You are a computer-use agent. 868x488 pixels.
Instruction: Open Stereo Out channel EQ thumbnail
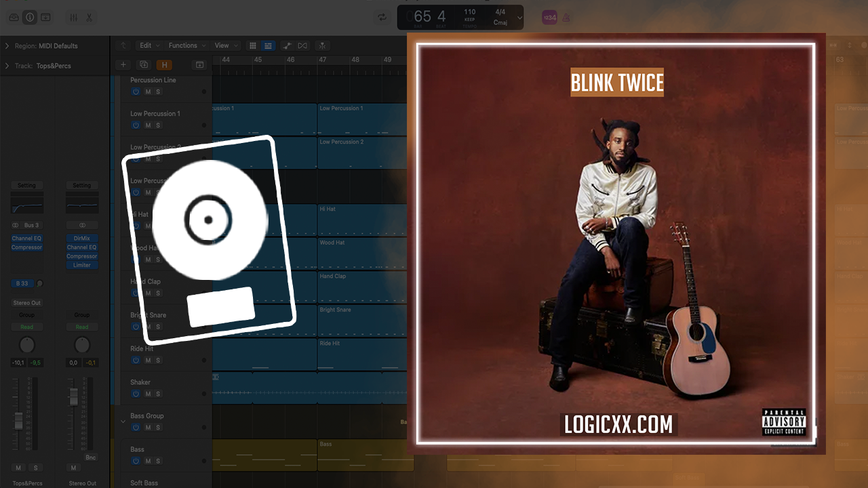coord(82,206)
